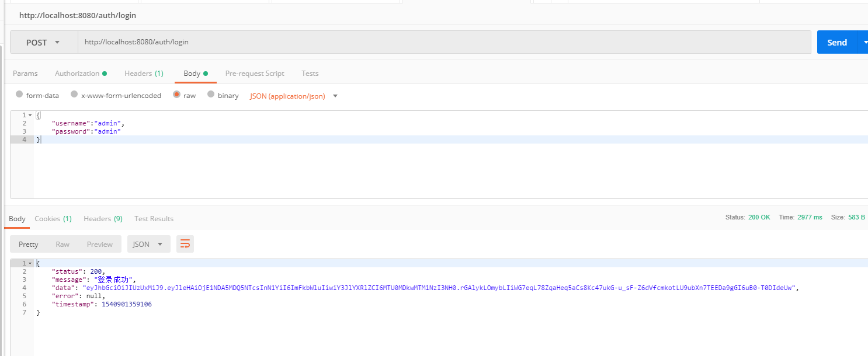Screen dimensions: 868x356
Task: Click the "status": 200 response line
Action: point(79,271)
